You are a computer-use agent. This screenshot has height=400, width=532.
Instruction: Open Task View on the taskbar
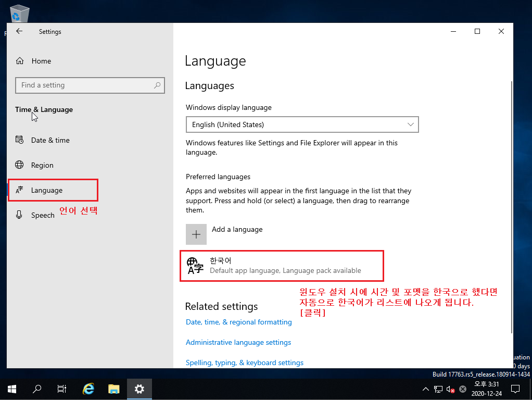(62, 389)
